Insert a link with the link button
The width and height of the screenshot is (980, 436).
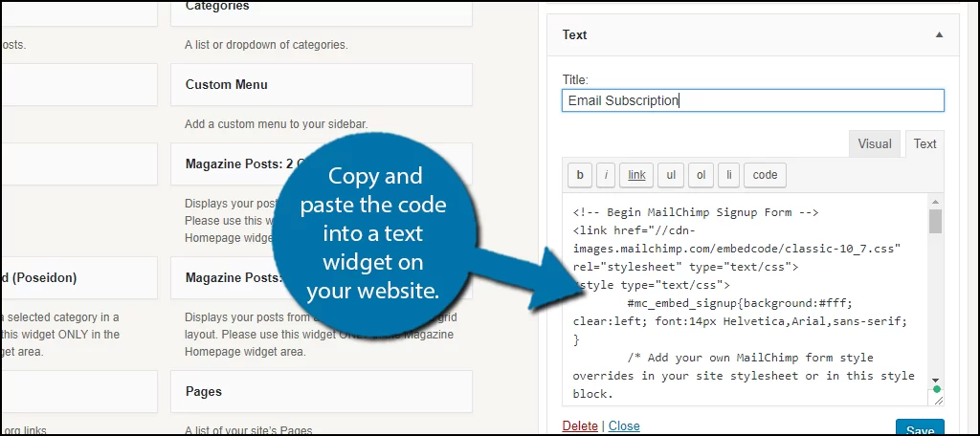[636, 176]
